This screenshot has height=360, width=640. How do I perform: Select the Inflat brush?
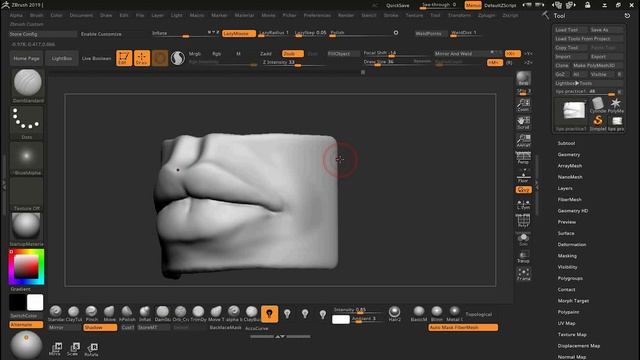pos(145,313)
